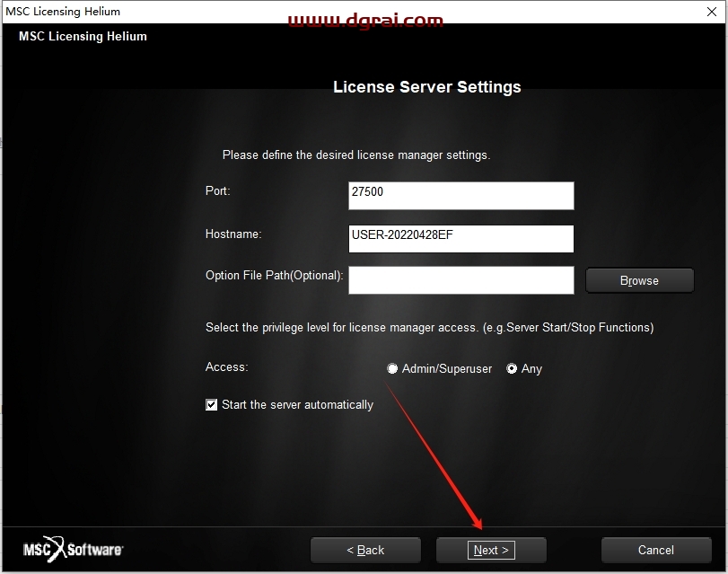Click the Next button
This screenshot has width=728, height=574.
click(491, 551)
